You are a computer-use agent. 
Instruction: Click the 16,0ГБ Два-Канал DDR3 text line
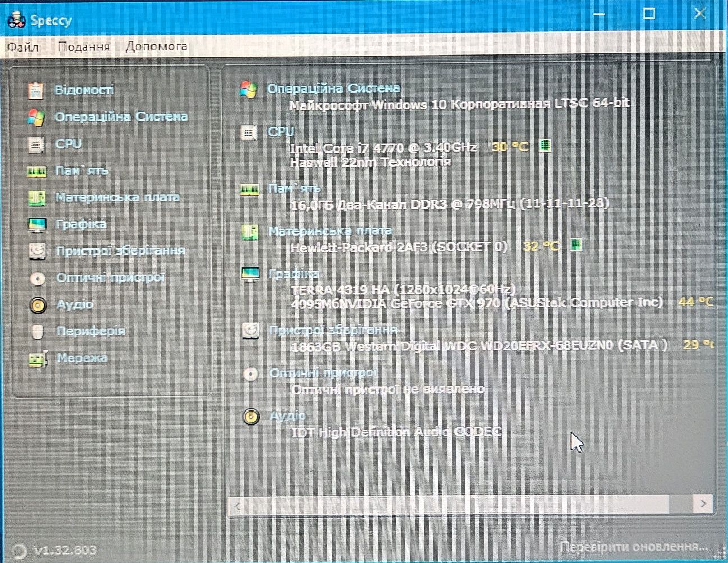point(449,204)
